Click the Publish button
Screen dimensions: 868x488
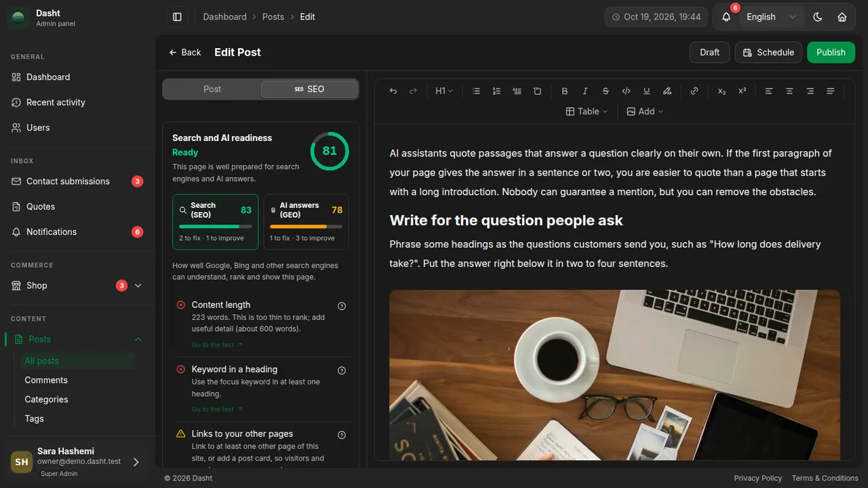(831, 52)
